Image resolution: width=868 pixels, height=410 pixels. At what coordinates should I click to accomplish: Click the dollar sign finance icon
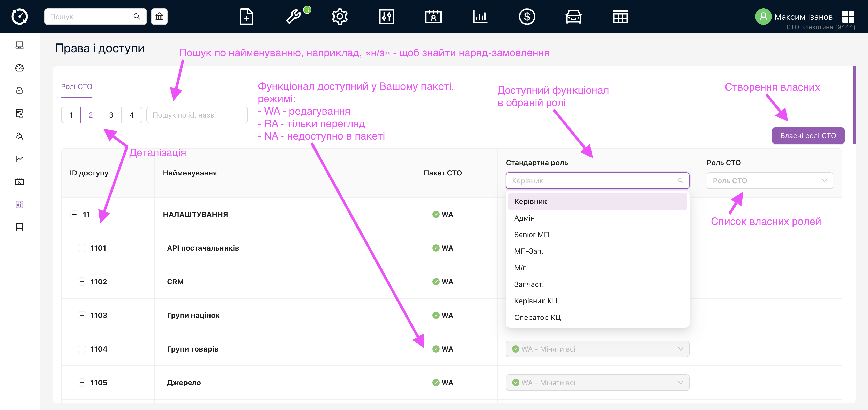527,17
